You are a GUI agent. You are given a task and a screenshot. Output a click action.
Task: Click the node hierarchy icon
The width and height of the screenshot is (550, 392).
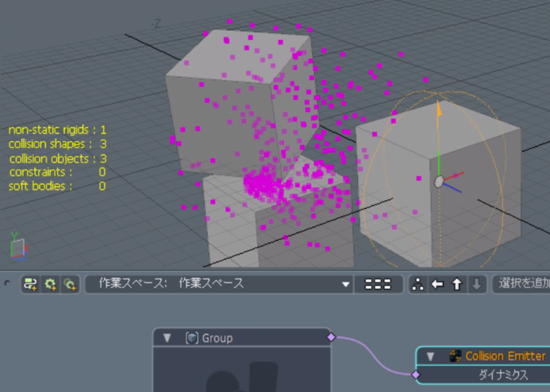pos(418,284)
